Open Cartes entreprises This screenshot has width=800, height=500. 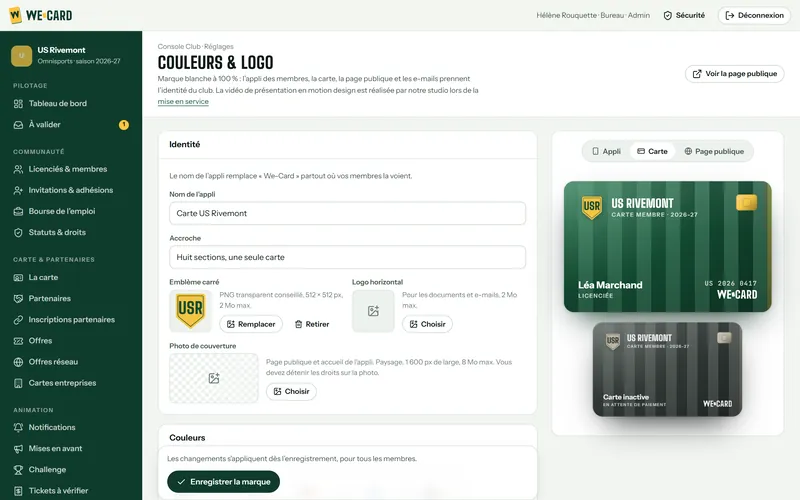click(71, 383)
